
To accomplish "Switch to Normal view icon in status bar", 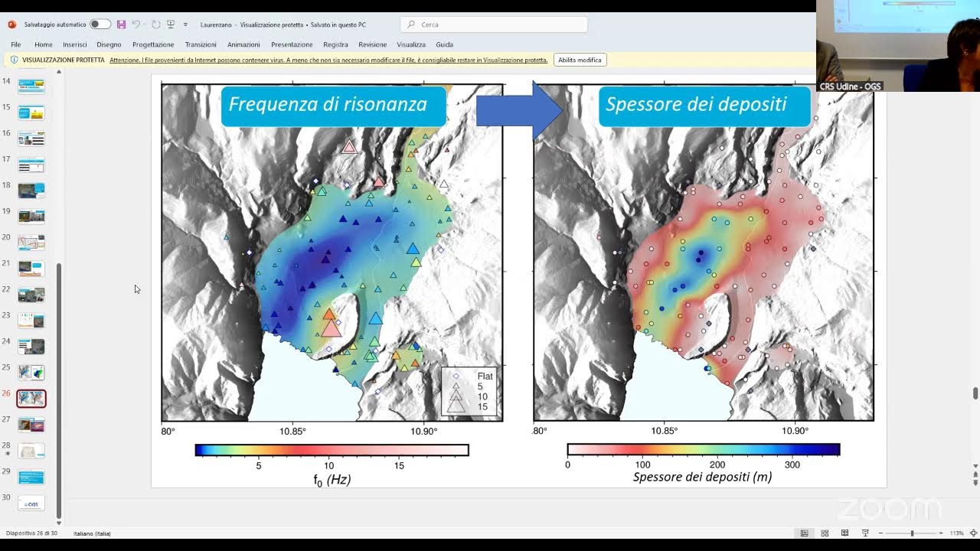I will pyautogui.click(x=804, y=533).
